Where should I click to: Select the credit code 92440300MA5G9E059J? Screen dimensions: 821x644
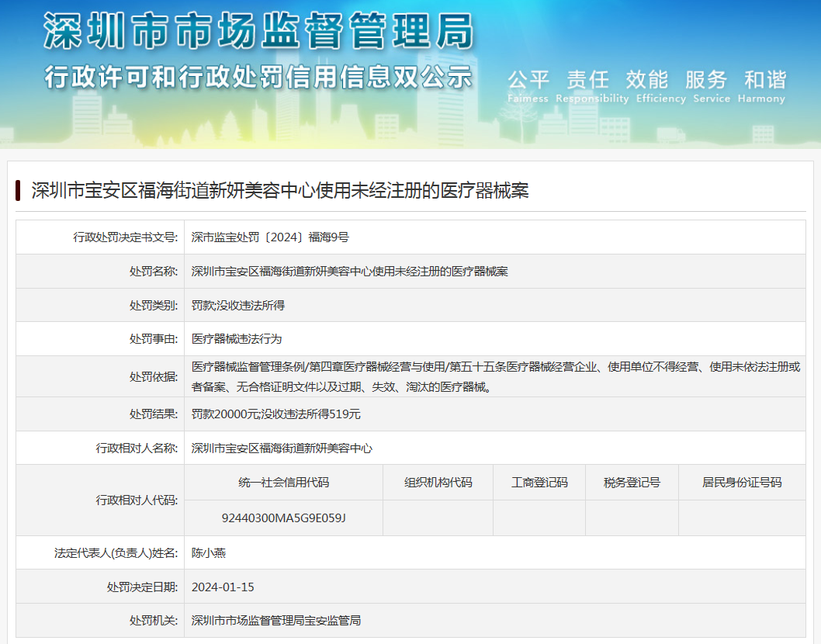283,518
